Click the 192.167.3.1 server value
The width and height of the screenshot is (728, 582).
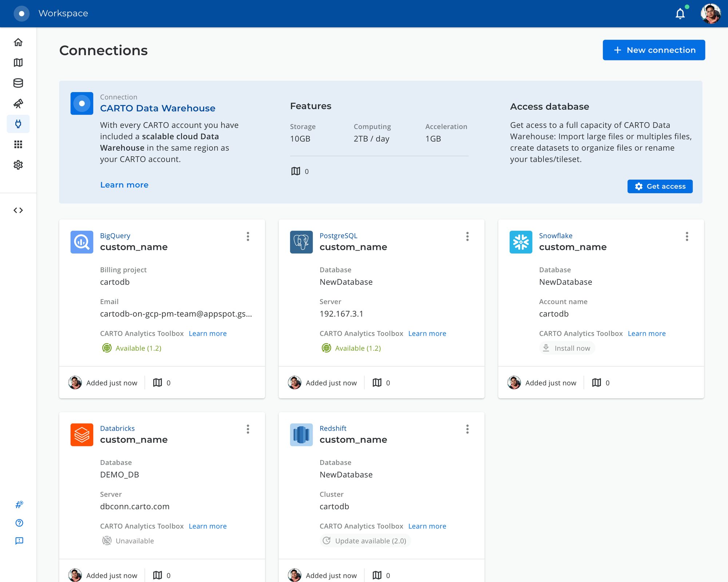341,314
